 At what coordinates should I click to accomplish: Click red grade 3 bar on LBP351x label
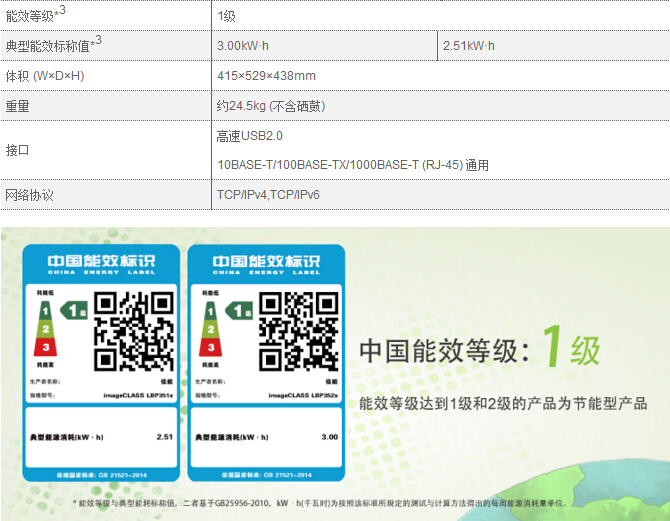[44, 346]
